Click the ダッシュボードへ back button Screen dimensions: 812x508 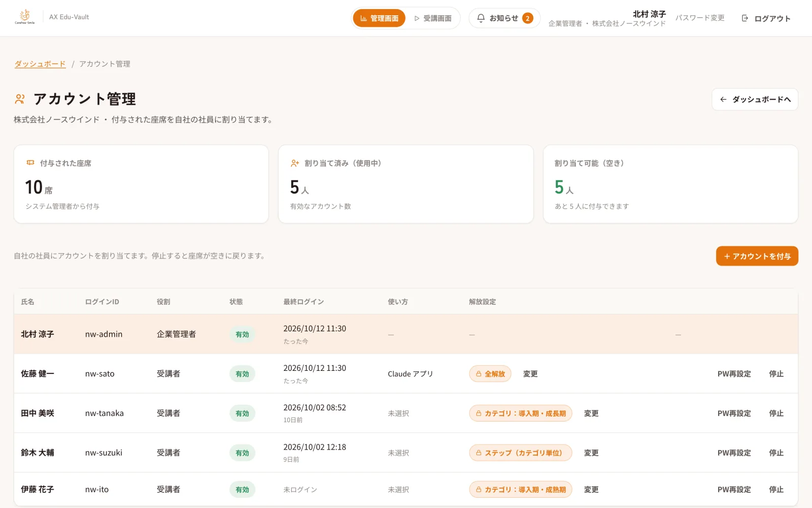tap(755, 100)
